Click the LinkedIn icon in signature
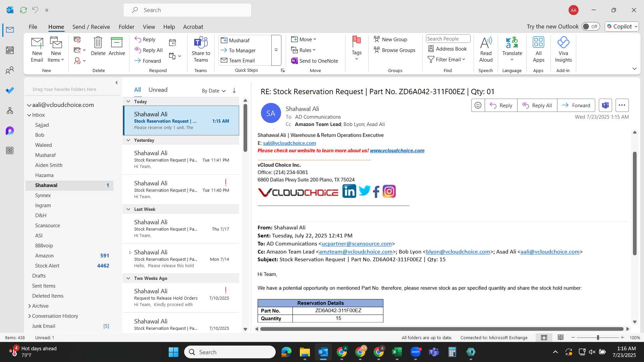 click(349, 191)
